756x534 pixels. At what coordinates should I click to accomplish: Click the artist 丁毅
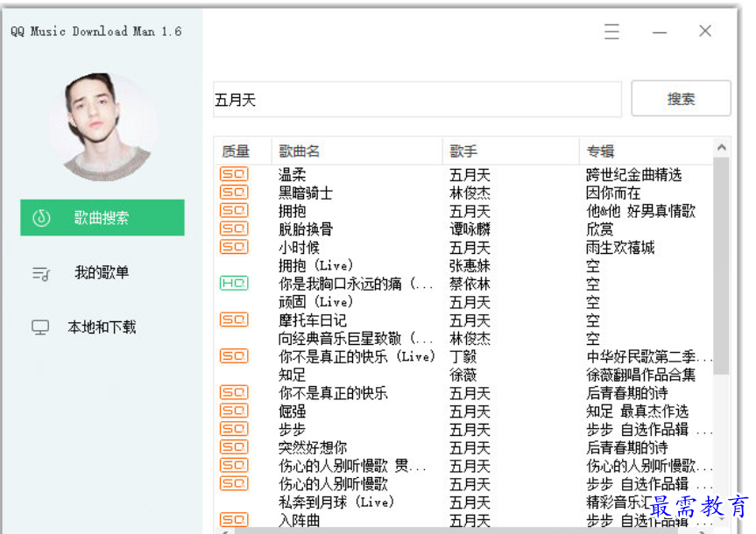tap(463, 356)
